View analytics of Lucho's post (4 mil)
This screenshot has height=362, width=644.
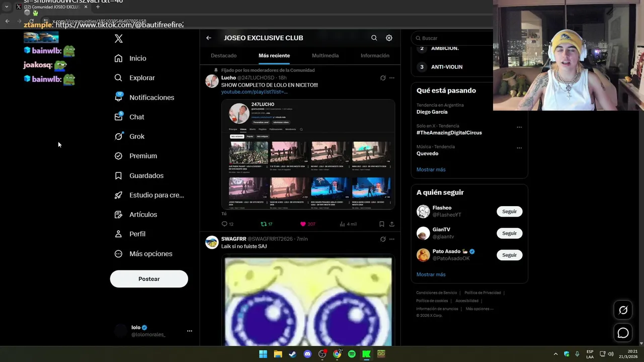[348, 224]
